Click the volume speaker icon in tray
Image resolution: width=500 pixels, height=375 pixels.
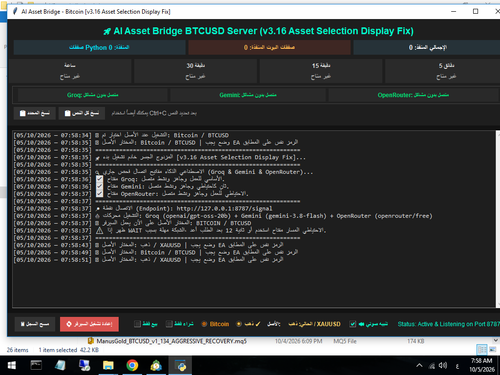pyautogui.click(x=443, y=366)
